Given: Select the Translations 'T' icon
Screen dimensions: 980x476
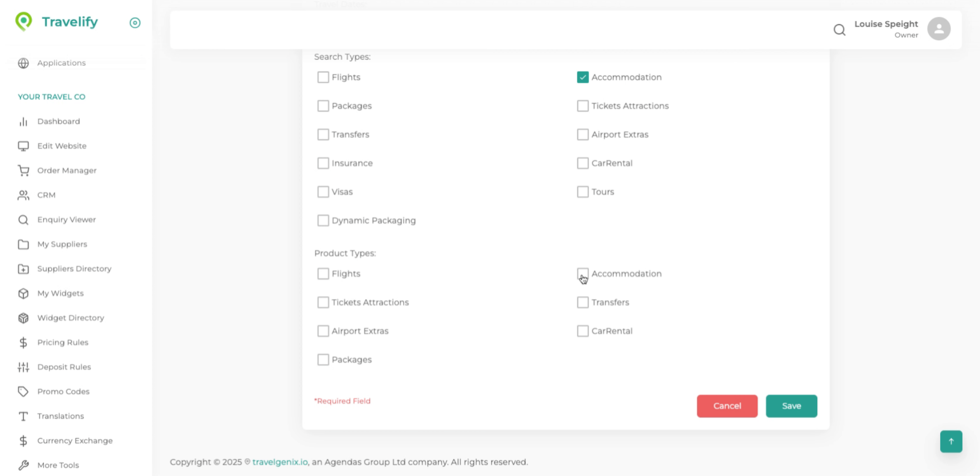Looking at the screenshot, I should point(23,416).
